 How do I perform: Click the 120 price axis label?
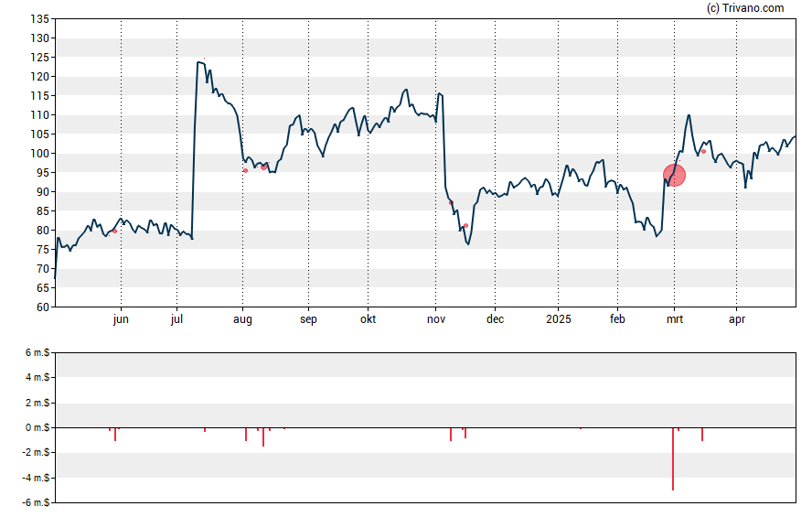click(40, 77)
